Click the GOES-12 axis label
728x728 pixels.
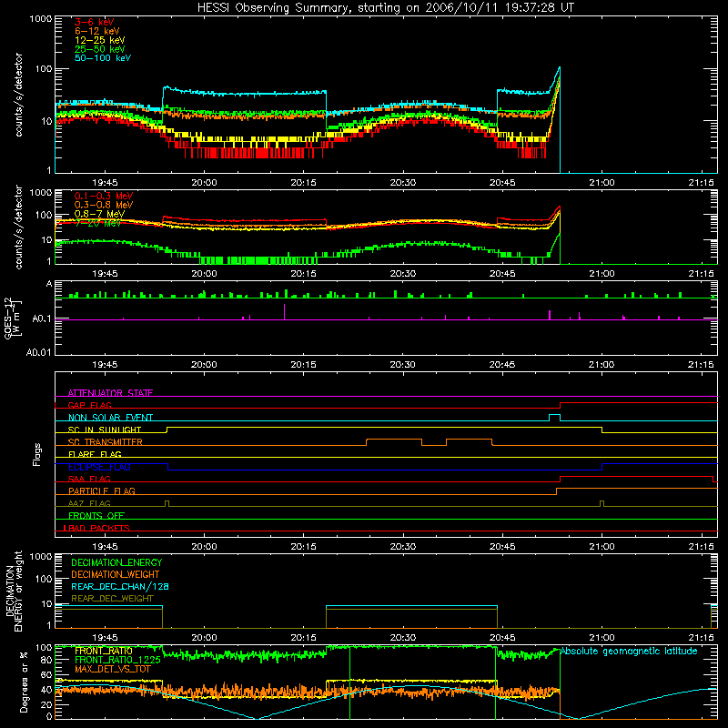click(x=13, y=318)
